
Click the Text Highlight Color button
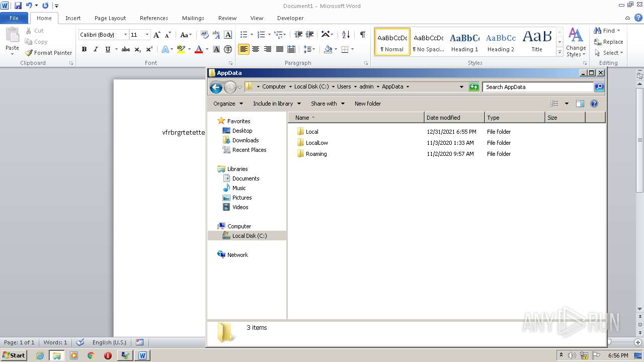181,49
